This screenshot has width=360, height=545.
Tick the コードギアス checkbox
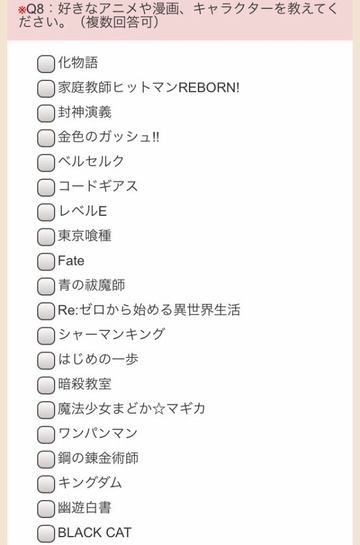(46, 187)
